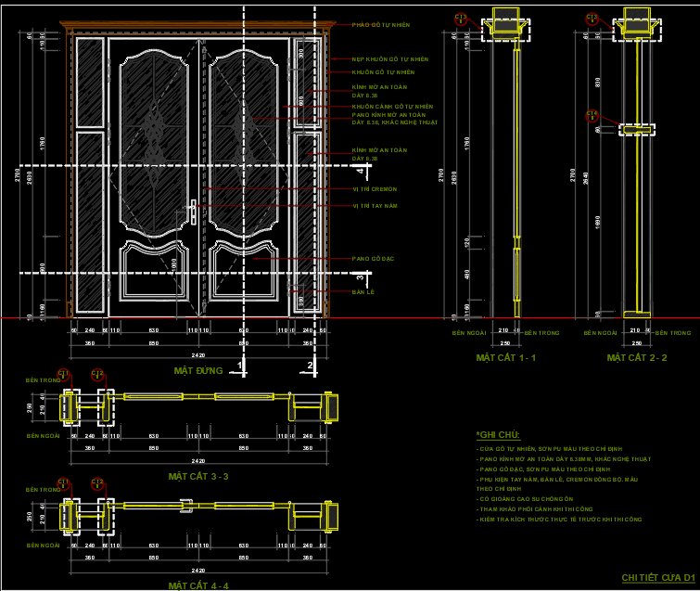Click section cut marker 2 below the elevation
Viewport: 700px width, 591px height.
pyautogui.click(x=309, y=366)
